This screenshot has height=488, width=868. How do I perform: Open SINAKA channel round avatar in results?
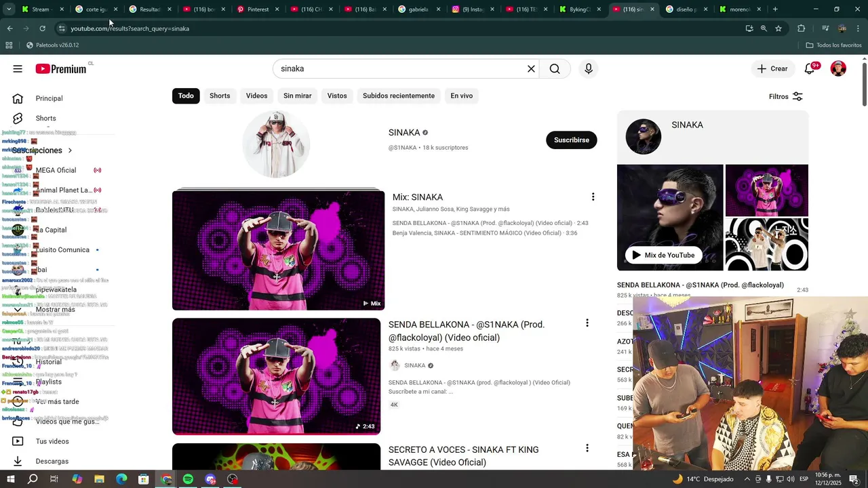pyautogui.click(x=277, y=144)
